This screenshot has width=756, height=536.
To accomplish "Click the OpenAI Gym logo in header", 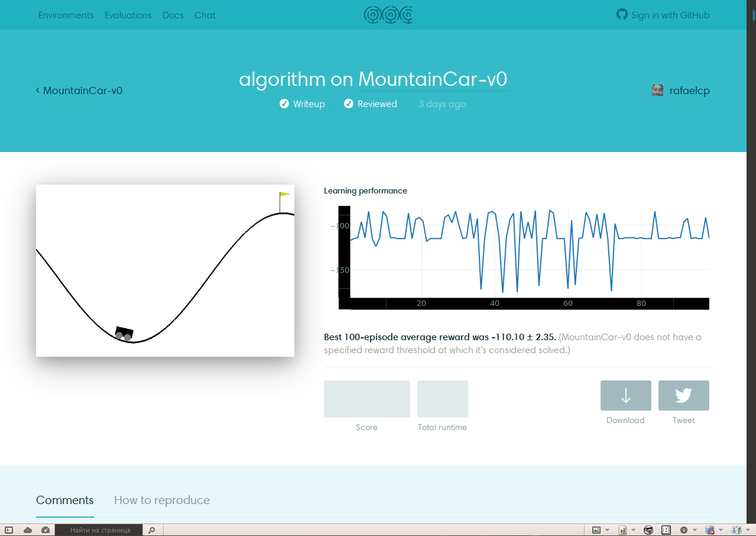I will coord(388,15).
